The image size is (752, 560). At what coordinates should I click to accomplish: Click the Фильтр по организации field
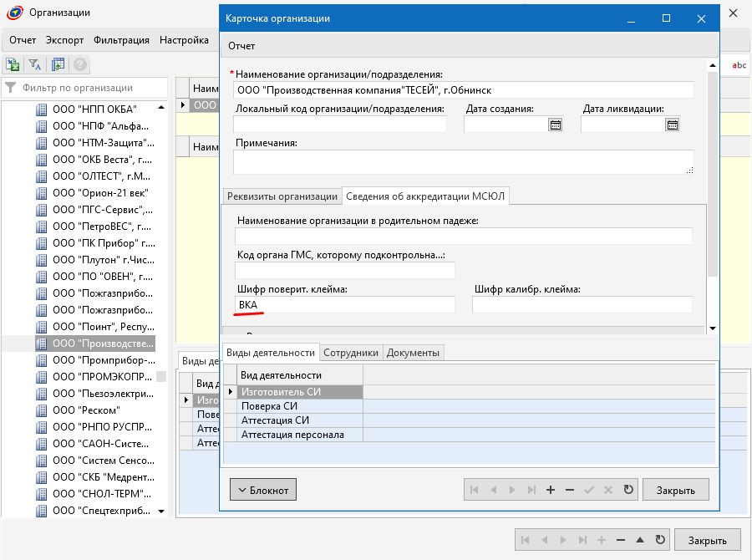(x=85, y=88)
